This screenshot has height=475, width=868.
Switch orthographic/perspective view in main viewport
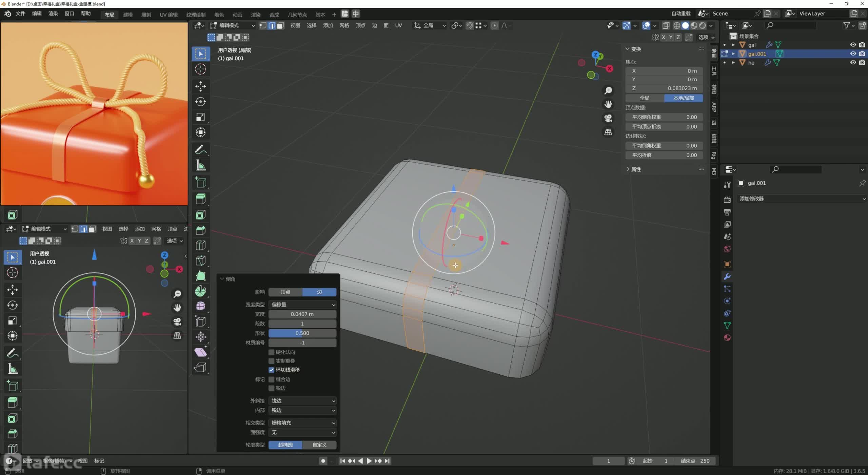608,132
